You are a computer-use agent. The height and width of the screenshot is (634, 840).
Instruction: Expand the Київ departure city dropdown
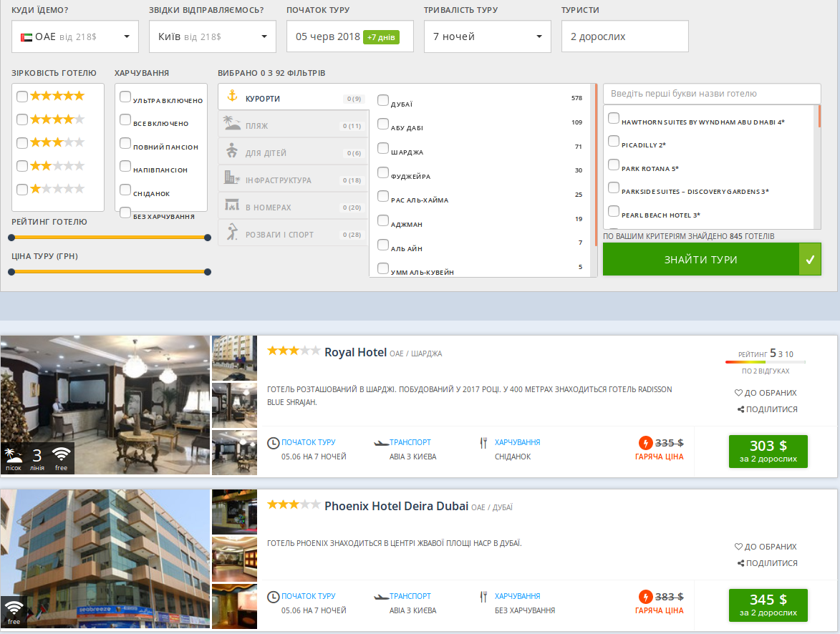(x=212, y=36)
